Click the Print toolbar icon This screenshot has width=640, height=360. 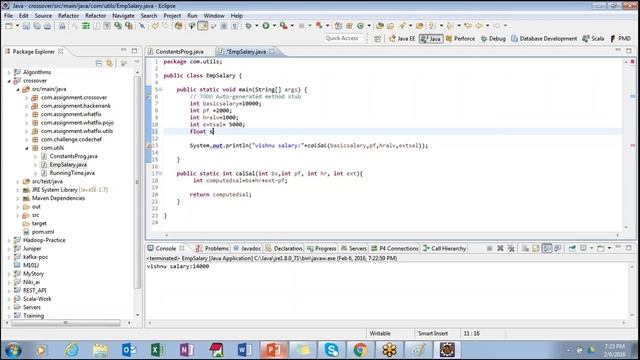tap(48, 26)
